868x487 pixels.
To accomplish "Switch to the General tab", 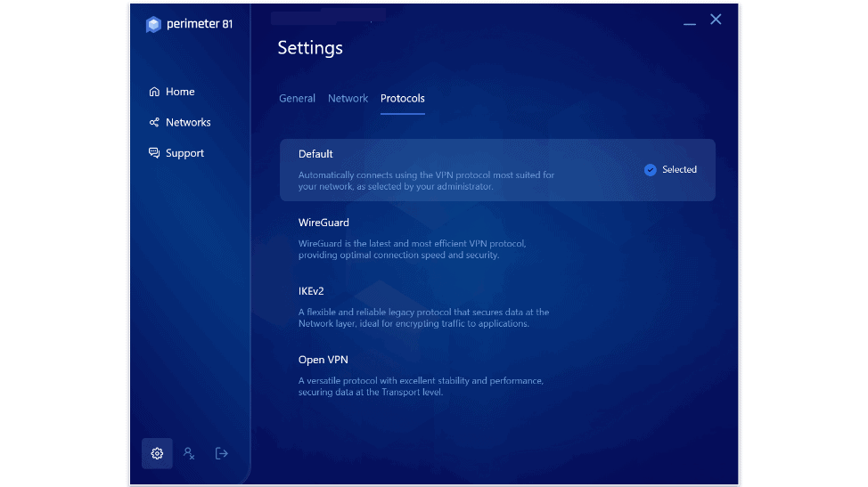I will click(x=298, y=99).
